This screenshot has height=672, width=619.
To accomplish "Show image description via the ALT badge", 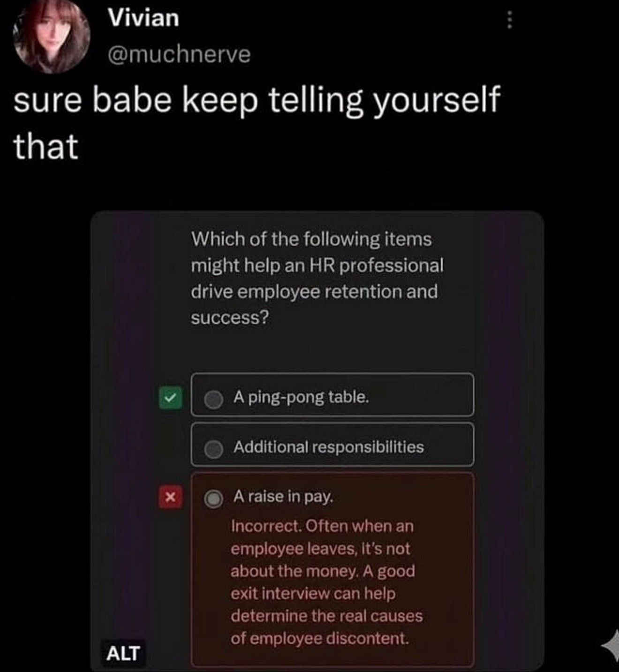I will (x=123, y=653).
